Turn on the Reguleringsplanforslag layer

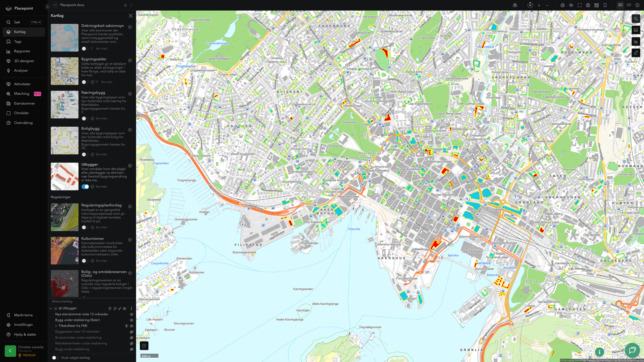(85, 227)
